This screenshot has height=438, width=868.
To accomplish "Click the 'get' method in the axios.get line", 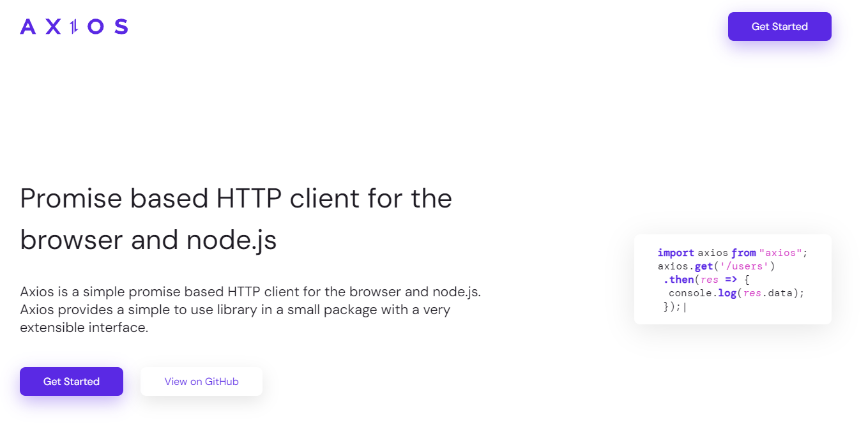I will click(x=703, y=266).
